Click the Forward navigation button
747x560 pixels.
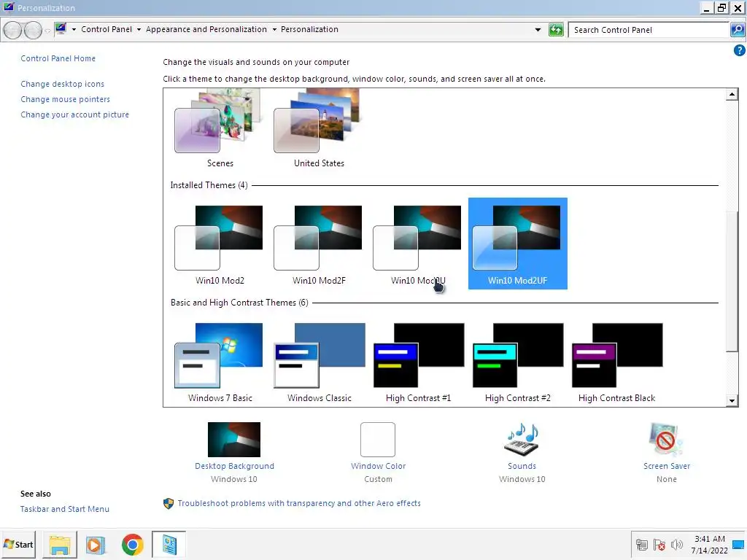click(x=33, y=31)
